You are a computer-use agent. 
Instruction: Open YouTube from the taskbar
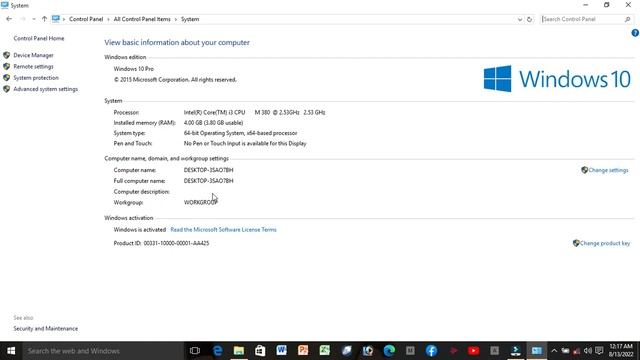coord(473,351)
